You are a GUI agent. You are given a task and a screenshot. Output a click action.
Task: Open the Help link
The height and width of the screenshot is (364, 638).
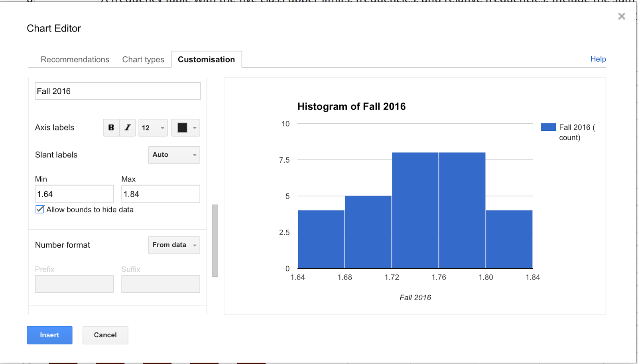tap(598, 59)
